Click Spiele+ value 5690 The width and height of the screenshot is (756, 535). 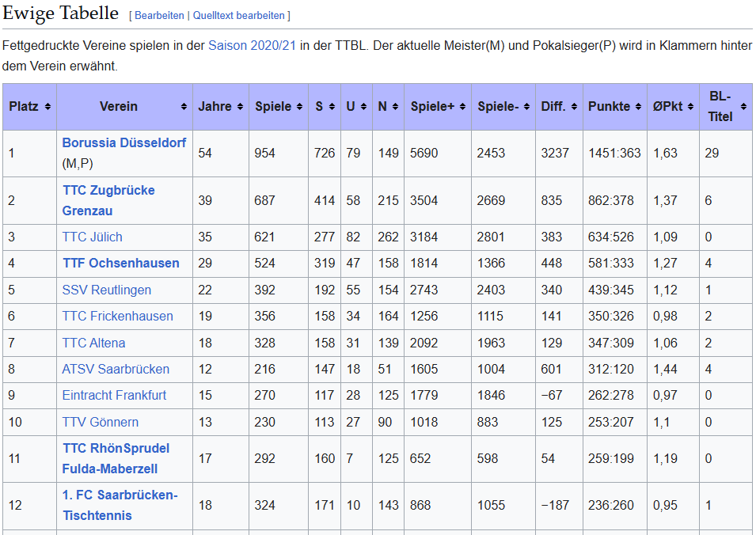coord(424,154)
